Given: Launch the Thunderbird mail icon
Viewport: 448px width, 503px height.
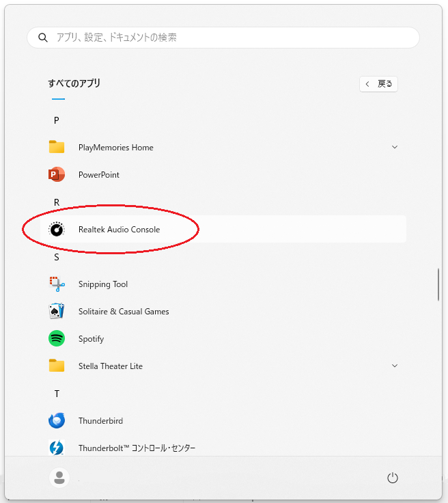Looking at the screenshot, I should [x=57, y=420].
